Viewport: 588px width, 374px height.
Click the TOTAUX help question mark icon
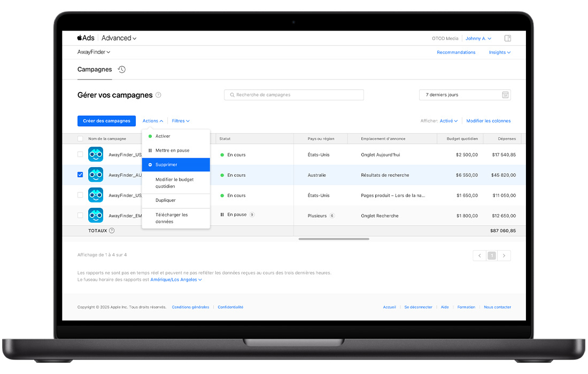click(x=112, y=231)
